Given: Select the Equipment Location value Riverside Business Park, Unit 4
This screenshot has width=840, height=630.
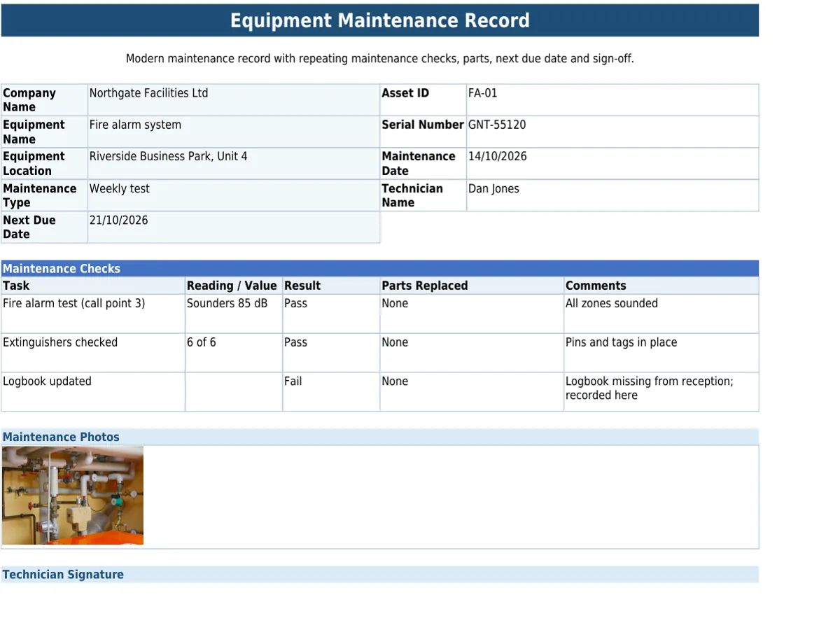Looking at the screenshot, I should pos(234,164).
